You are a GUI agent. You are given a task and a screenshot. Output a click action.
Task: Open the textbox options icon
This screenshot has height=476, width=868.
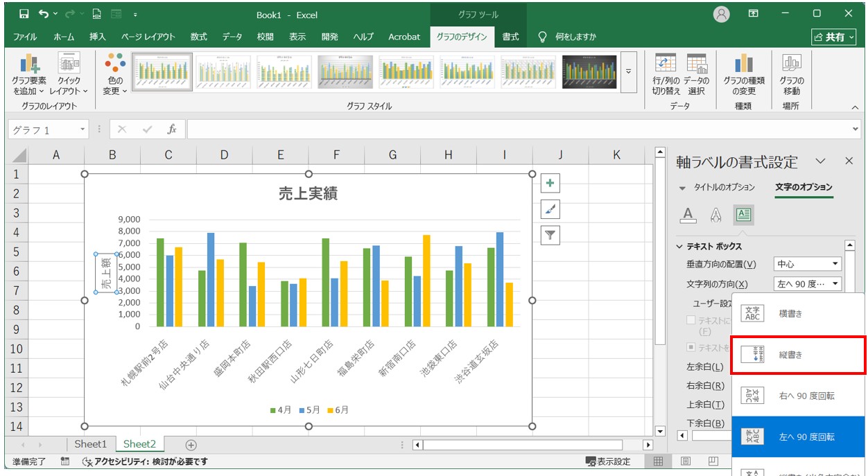pyautogui.click(x=743, y=215)
